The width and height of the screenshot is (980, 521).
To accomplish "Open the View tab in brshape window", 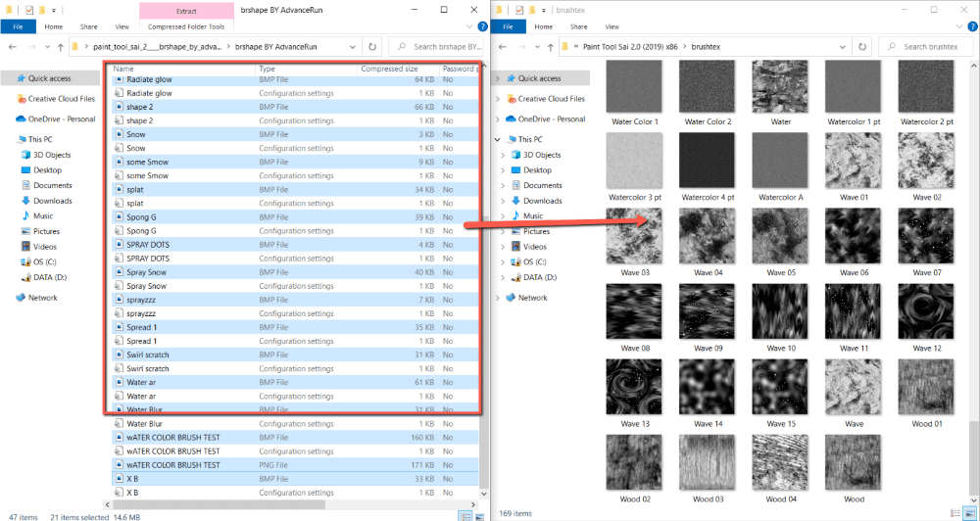I will (x=122, y=26).
